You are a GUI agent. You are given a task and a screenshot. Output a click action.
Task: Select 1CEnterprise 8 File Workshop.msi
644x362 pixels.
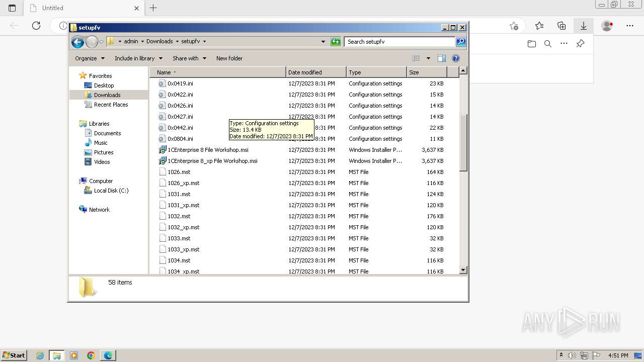tap(208, 150)
